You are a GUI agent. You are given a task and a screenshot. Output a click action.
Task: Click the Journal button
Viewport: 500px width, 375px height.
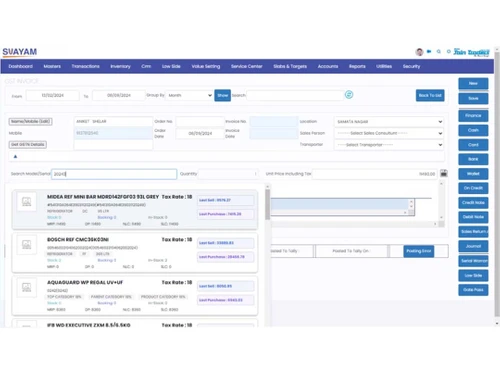473,246
